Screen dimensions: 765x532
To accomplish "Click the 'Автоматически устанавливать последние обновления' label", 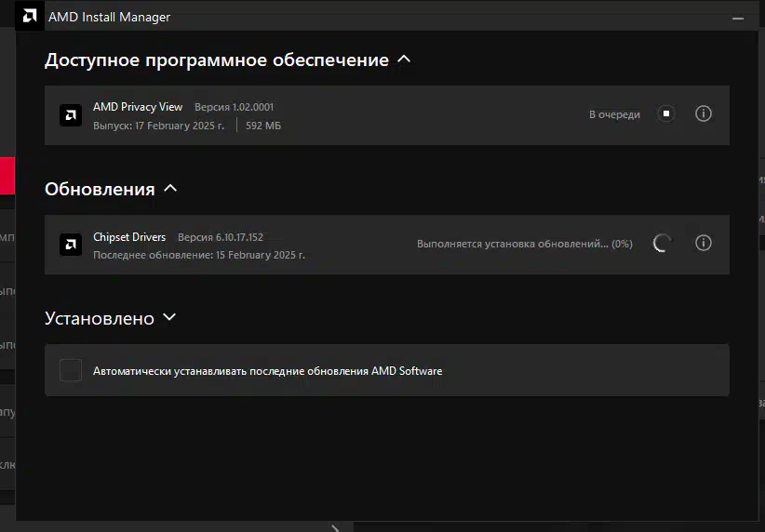I will pos(267,371).
